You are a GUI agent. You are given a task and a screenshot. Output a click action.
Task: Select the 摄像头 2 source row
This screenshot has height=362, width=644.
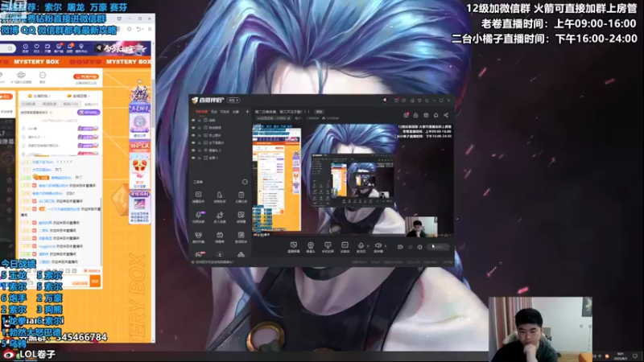pos(220,150)
